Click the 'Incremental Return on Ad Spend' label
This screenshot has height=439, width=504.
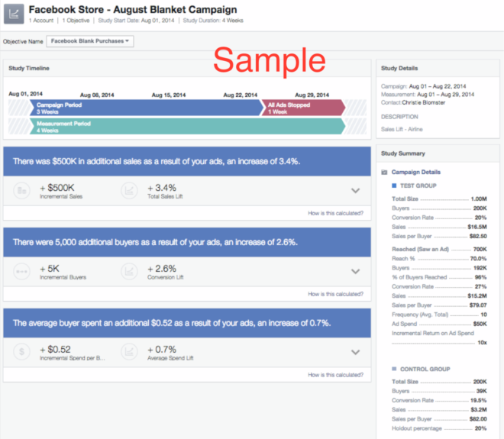[x=433, y=334]
